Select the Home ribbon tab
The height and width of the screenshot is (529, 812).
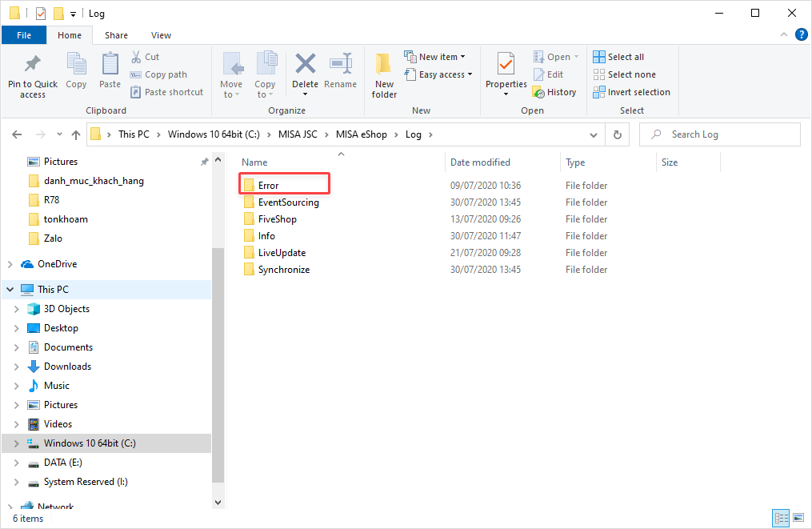pos(70,35)
